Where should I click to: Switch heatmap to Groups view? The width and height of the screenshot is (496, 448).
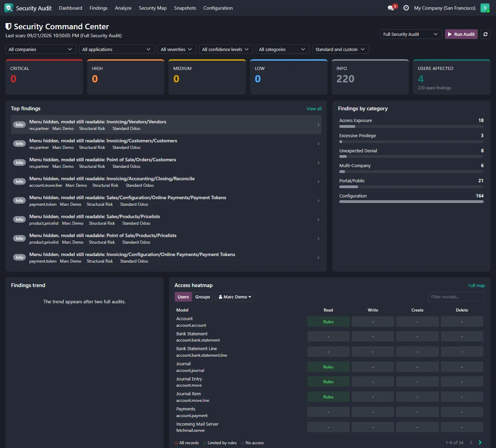click(x=203, y=297)
